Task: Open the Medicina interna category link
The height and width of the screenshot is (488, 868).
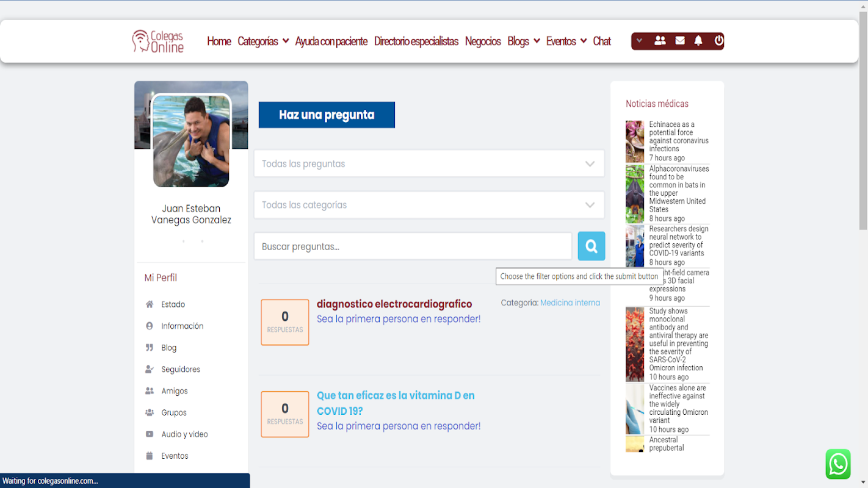Action: [x=570, y=303]
